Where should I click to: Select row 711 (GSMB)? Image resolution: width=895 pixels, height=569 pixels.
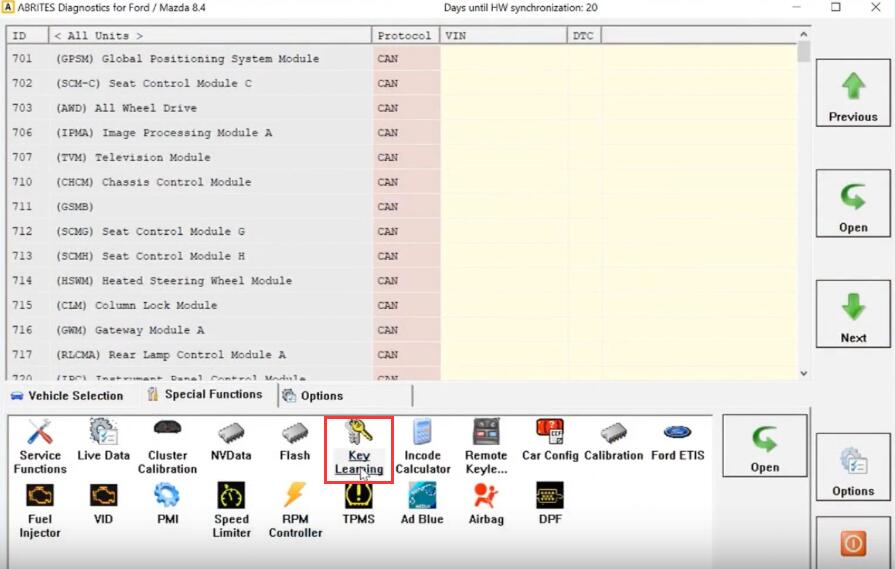402,207
